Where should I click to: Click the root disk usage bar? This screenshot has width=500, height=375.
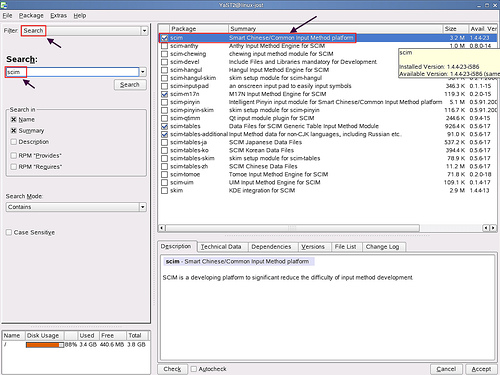[x=45, y=345]
